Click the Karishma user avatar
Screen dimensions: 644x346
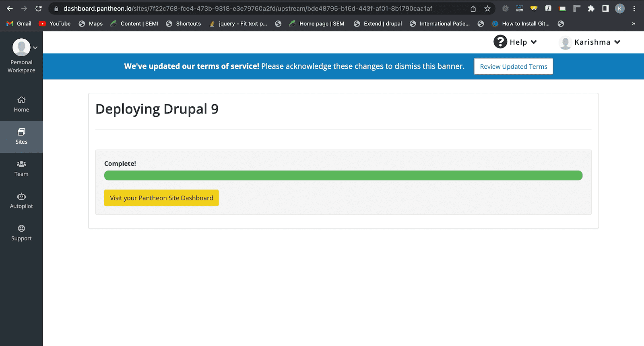coord(566,43)
